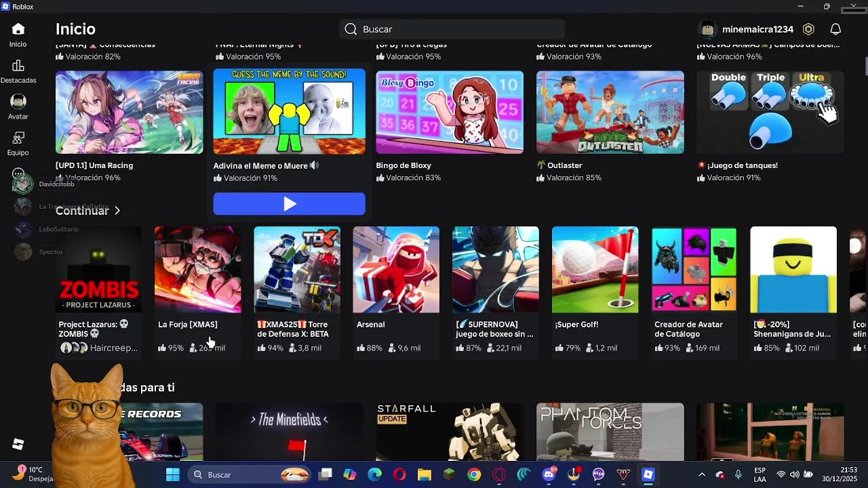This screenshot has height=488, width=868.
Task: Open File Explorer from taskbar
Action: coord(424,474)
